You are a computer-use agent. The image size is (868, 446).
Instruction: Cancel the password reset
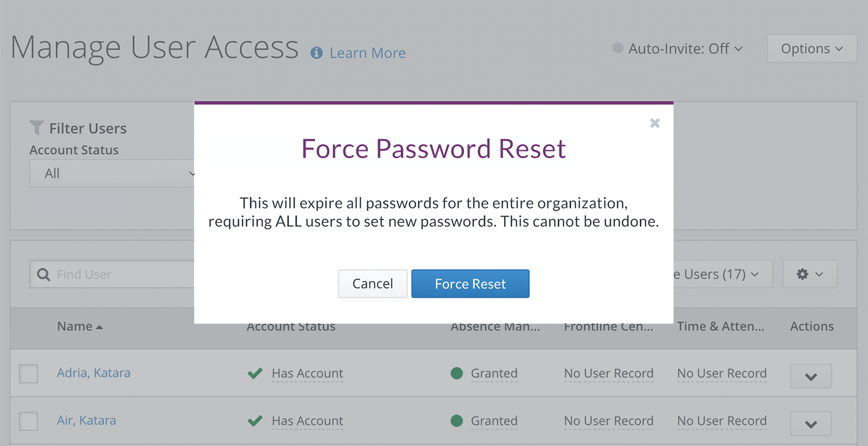coord(373,284)
